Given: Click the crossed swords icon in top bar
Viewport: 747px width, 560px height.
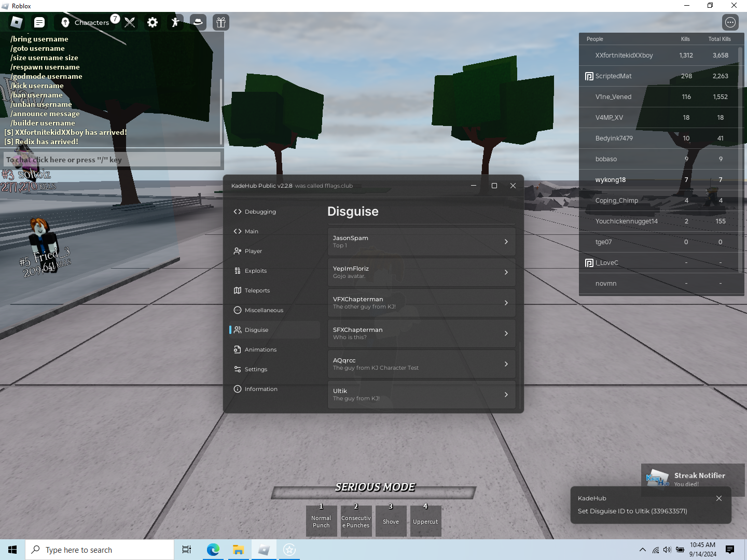Looking at the screenshot, I should (x=130, y=22).
